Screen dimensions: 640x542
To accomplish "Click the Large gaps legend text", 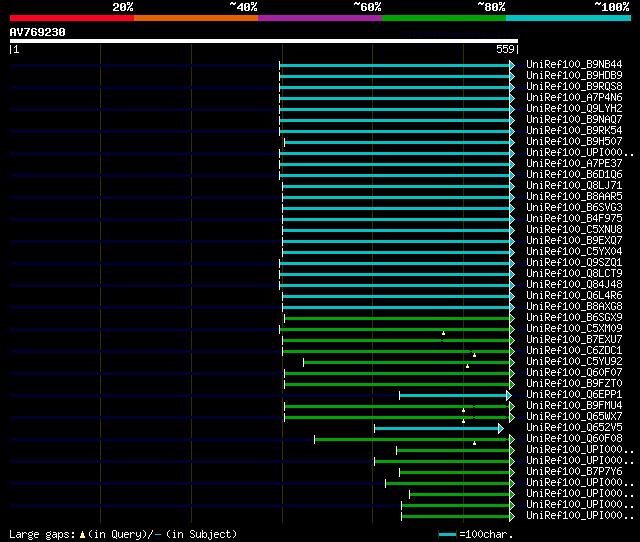I will (42, 534).
